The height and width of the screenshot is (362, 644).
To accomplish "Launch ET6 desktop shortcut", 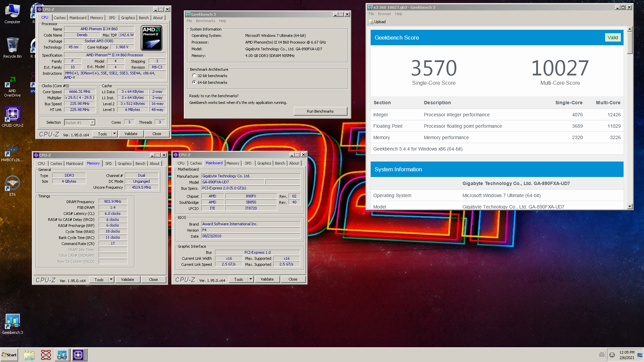I will [x=12, y=186].
